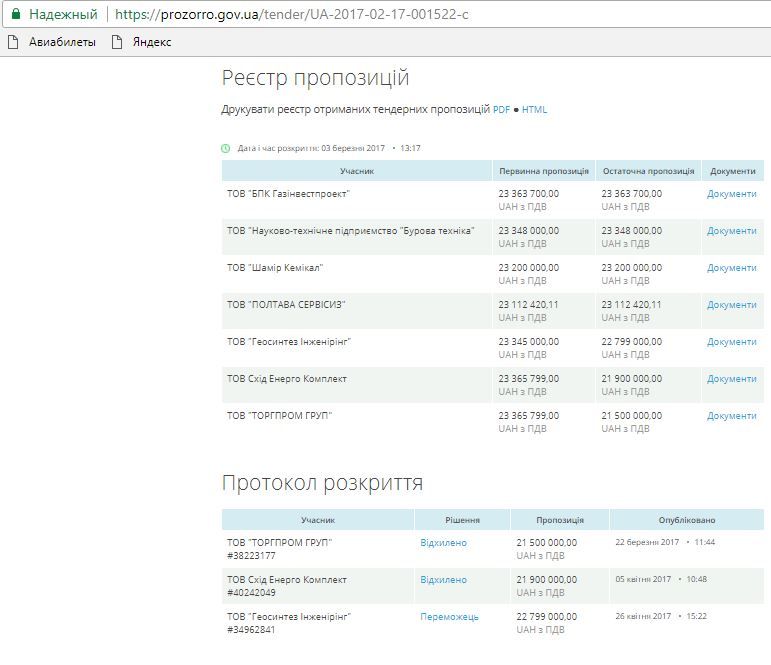
Task: Open the Авиабилеты bookmark
Action: click(62, 42)
